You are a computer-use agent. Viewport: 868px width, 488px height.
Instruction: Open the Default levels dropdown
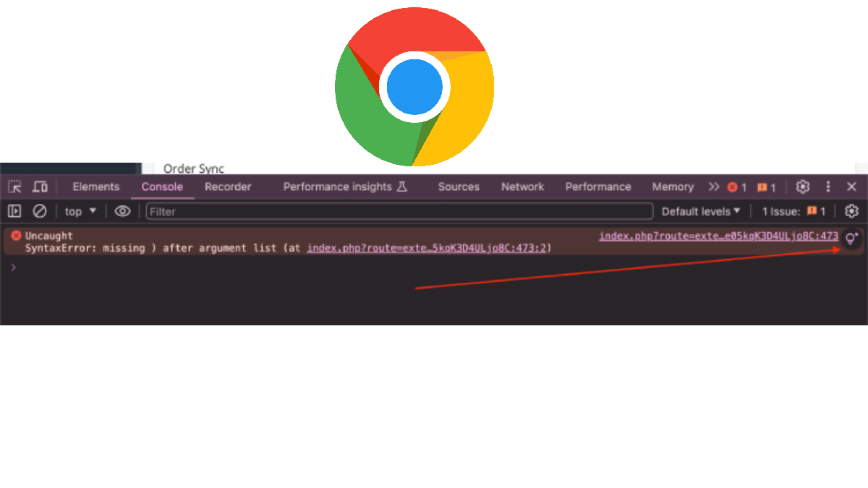(701, 211)
